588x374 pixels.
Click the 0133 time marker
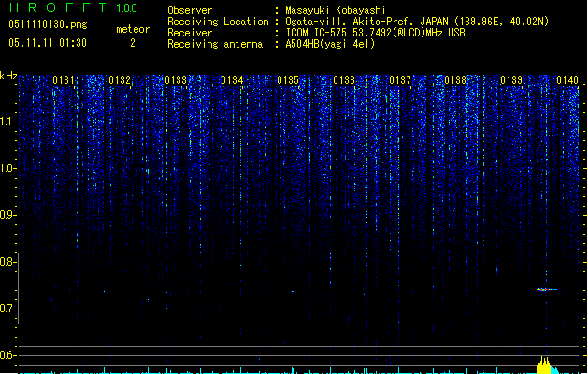(x=176, y=80)
